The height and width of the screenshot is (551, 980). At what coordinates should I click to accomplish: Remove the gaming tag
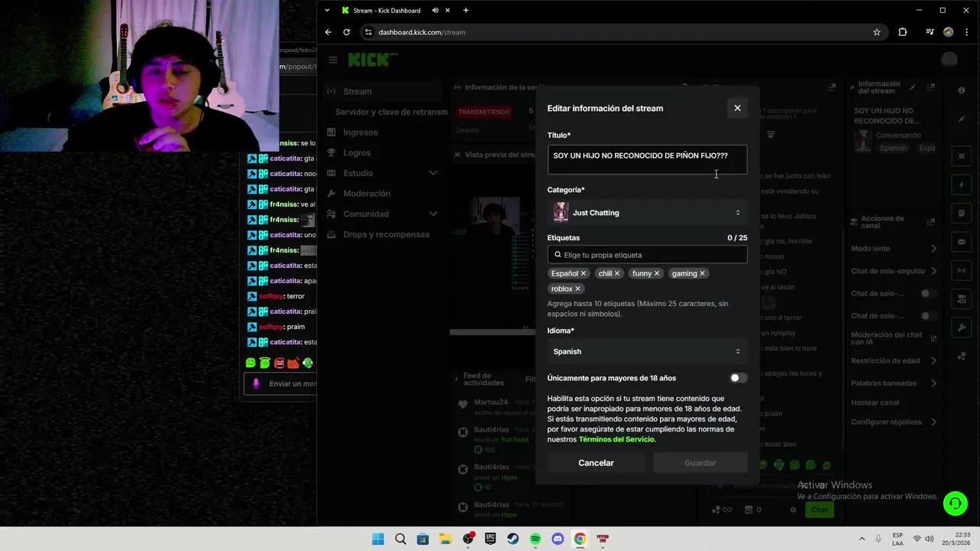tap(702, 273)
